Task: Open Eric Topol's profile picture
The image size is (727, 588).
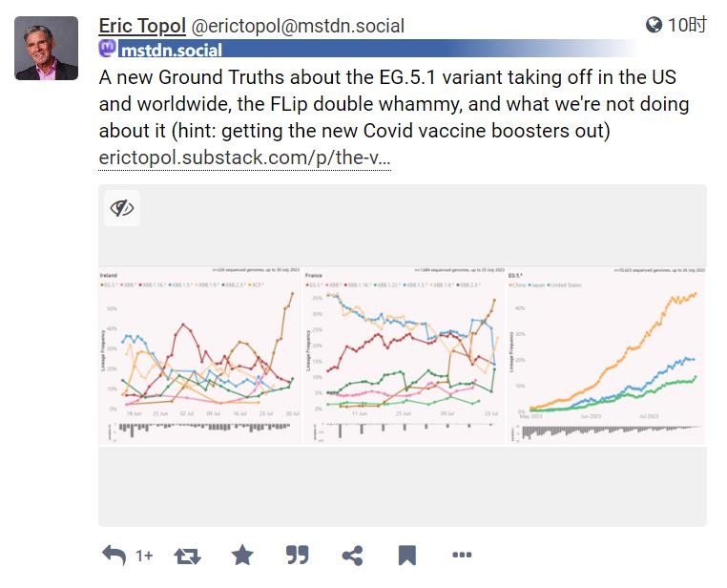Action: [47, 48]
